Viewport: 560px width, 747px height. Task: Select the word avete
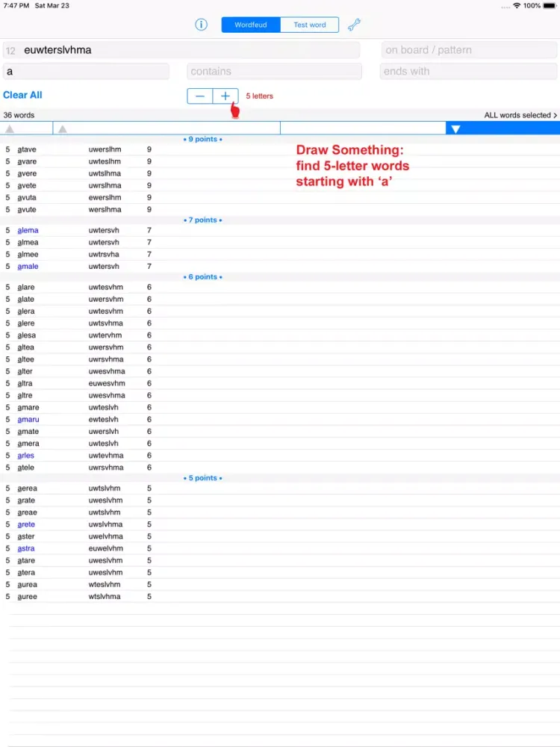pos(27,185)
